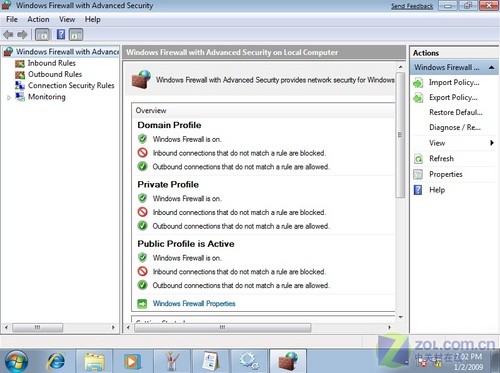Click the Back arrow toolbar icon
Image resolution: width=500 pixels, height=373 pixels.
click(8, 34)
